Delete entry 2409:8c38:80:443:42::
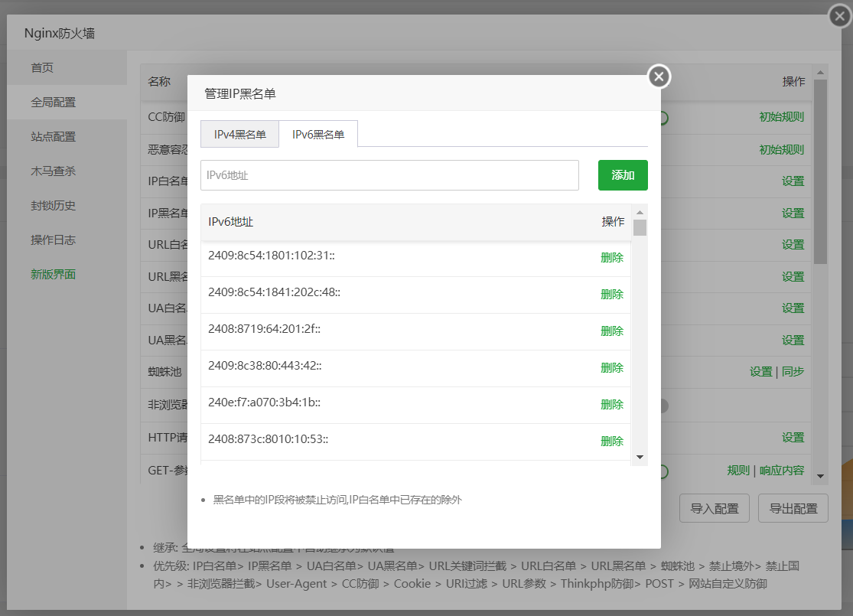The image size is (853, 616). [612, 368]
